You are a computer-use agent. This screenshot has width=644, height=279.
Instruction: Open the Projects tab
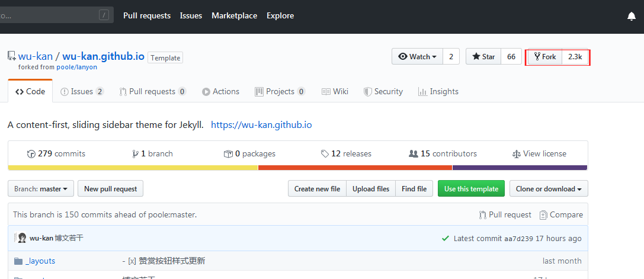point(280,92)
